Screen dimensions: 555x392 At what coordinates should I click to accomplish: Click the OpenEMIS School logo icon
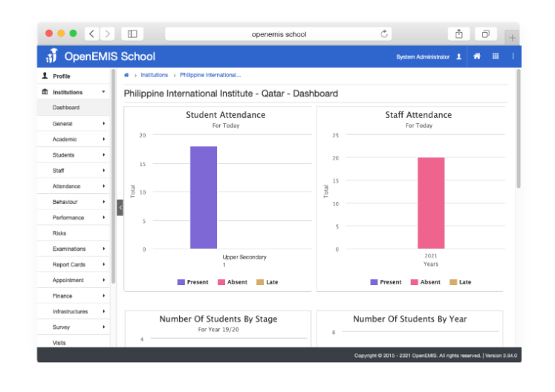(x=52, y=56)
